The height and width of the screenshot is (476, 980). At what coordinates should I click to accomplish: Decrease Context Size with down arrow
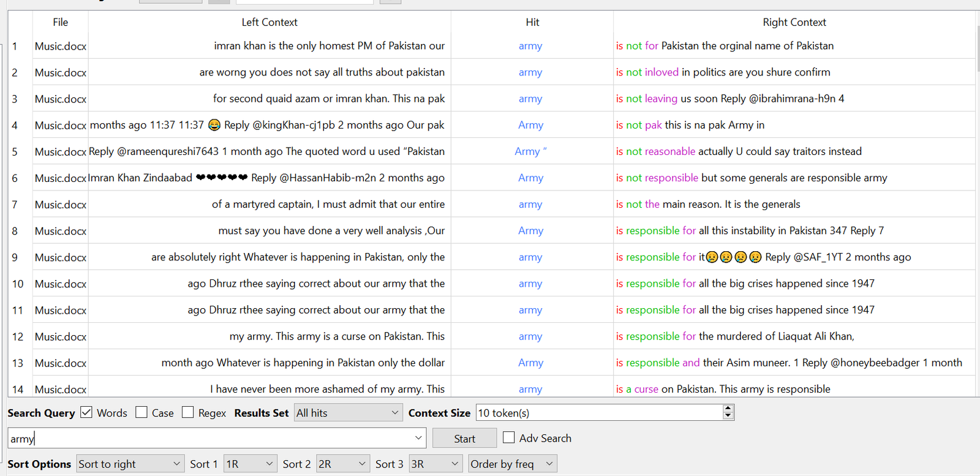pyautogui.click(x=728, y=417)
